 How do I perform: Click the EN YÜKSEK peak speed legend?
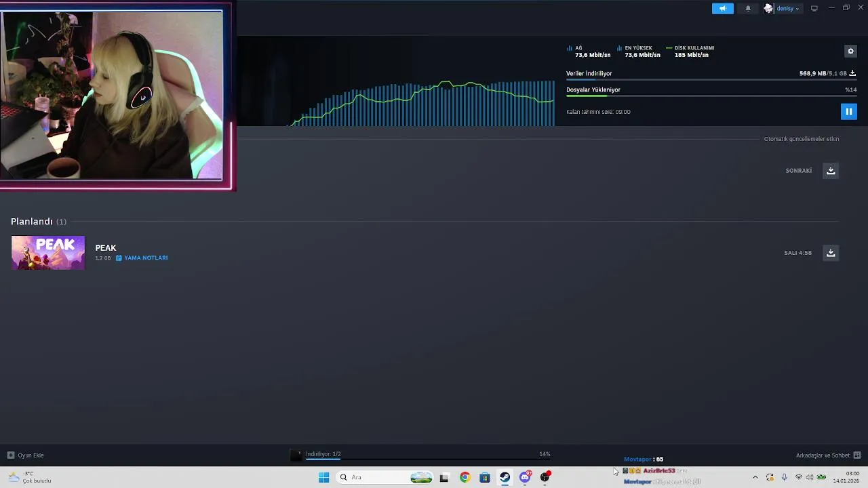pos(639,52)
